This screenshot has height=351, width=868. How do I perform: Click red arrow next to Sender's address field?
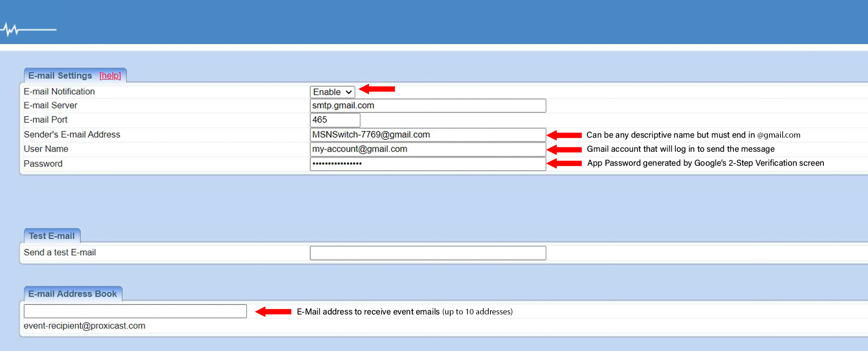point(564,135)
